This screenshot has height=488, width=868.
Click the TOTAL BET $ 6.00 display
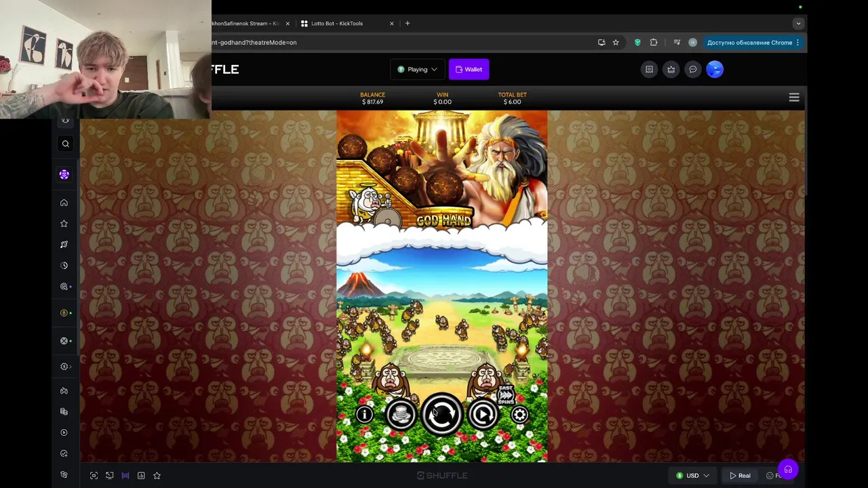click(x=512, y=98)
